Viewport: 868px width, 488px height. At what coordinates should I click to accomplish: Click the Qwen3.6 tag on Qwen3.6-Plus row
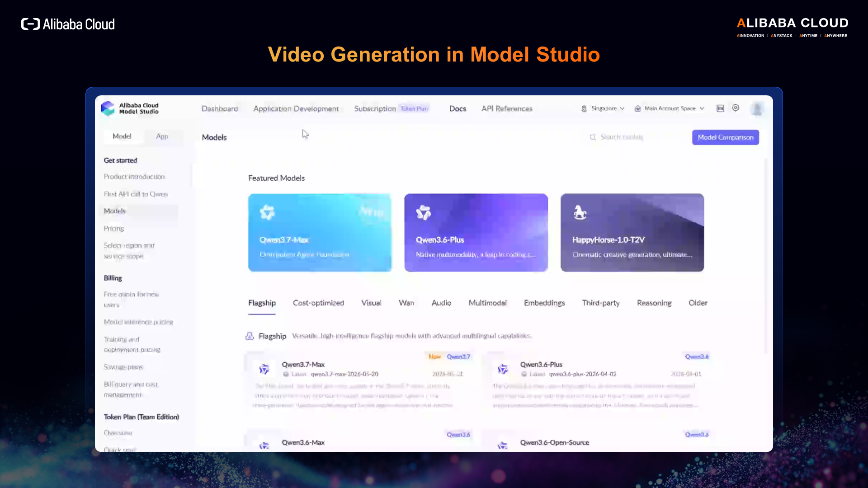coord(697,357)
